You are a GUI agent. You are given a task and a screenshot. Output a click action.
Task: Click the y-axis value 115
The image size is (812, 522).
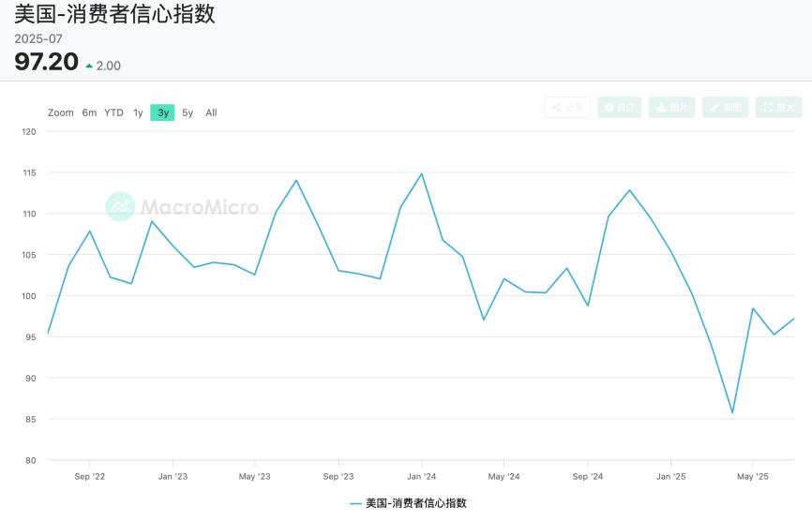coord(29,172)
